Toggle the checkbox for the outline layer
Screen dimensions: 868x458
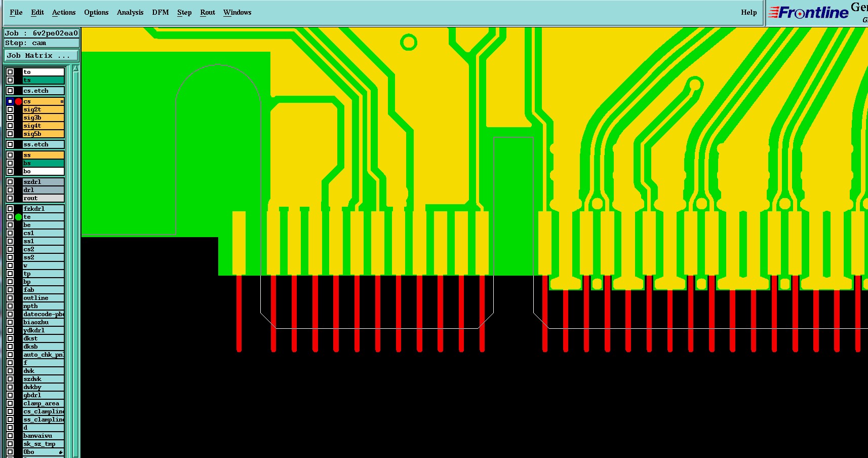(10, 298)
